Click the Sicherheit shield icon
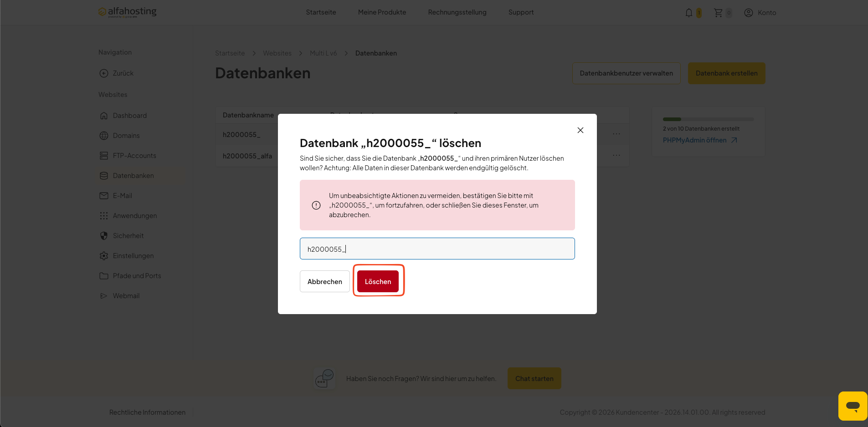Viewport: 868px width, 427px height. [104, 236]
